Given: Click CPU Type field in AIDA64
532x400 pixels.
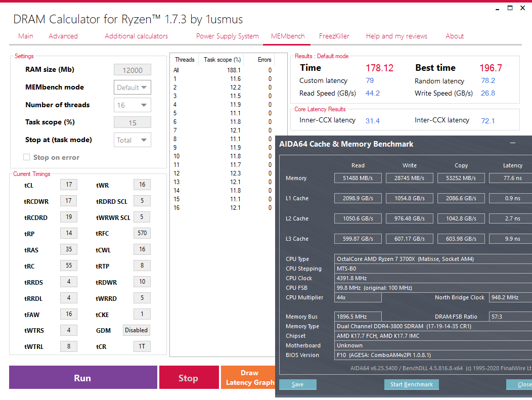Looking at the screenshot, I should point(433,259).
